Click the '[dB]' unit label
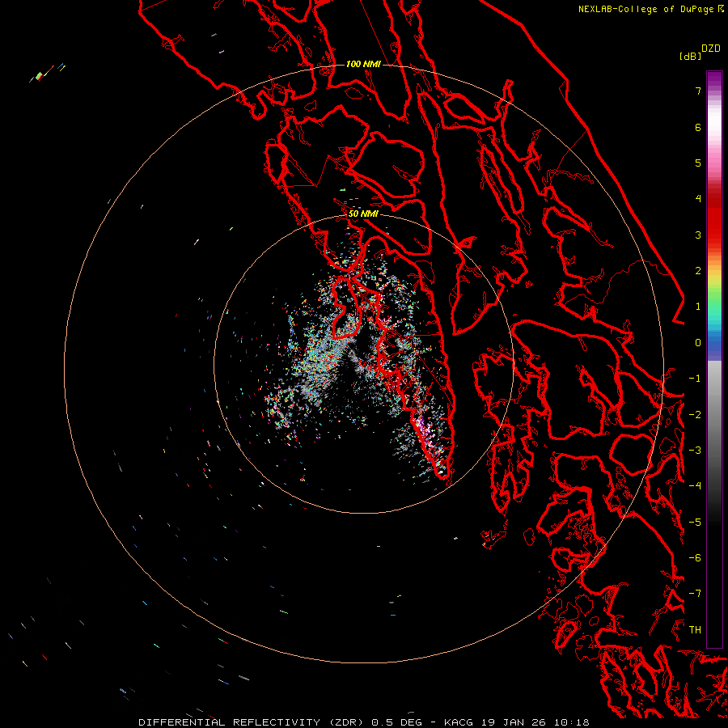This screenshot has width=728, height=728. click(x=690, y=56)
